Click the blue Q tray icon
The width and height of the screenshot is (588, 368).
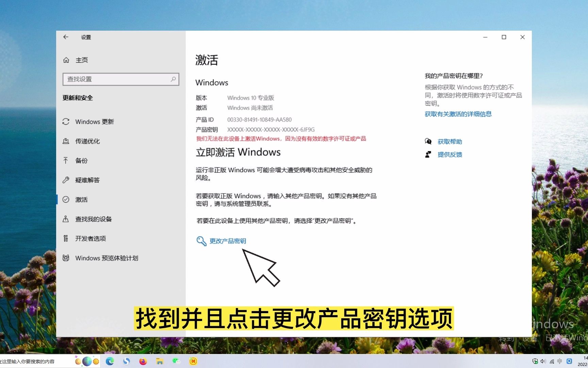click(x=569, y=361)
